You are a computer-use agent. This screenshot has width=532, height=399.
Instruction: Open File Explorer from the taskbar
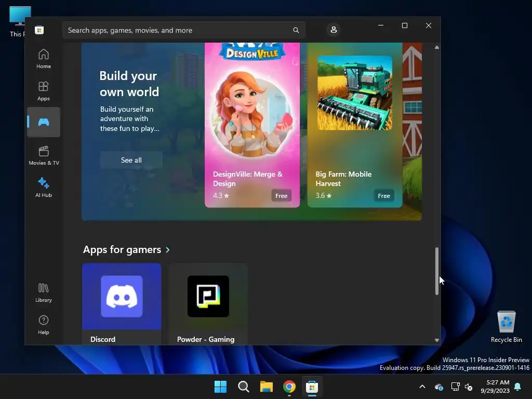267,387
